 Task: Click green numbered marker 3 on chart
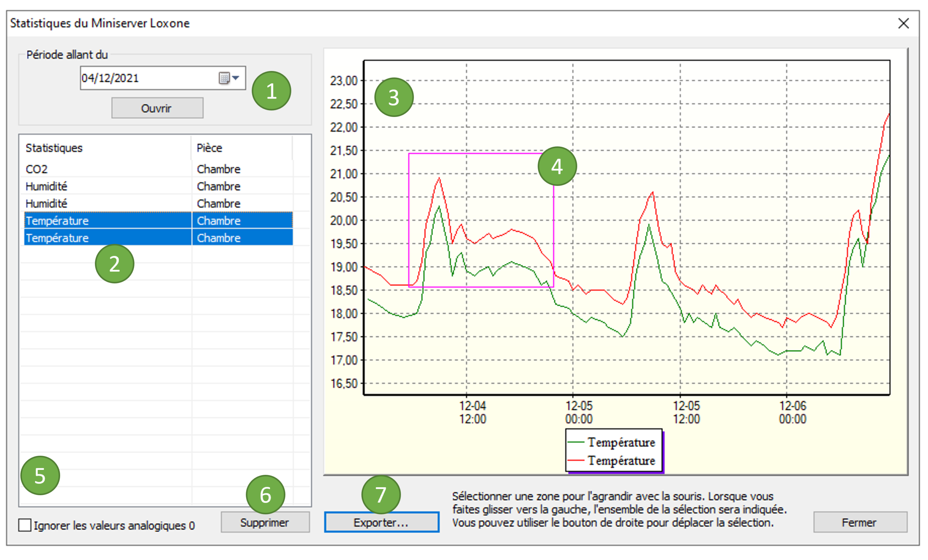394,97
